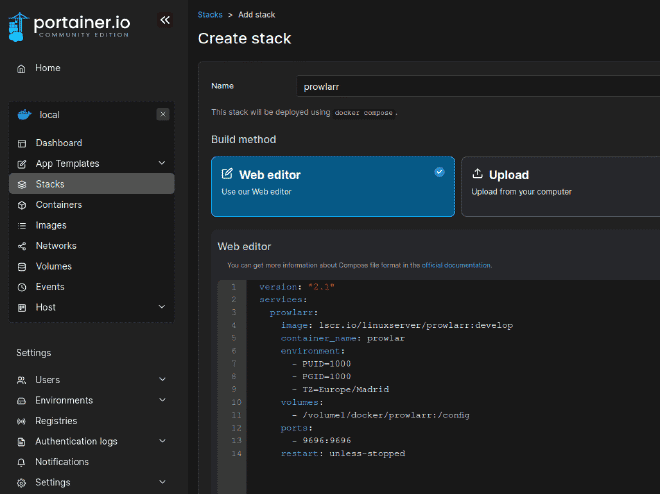
Task: Click the Docker whale icon beside local
Action: 24,114
